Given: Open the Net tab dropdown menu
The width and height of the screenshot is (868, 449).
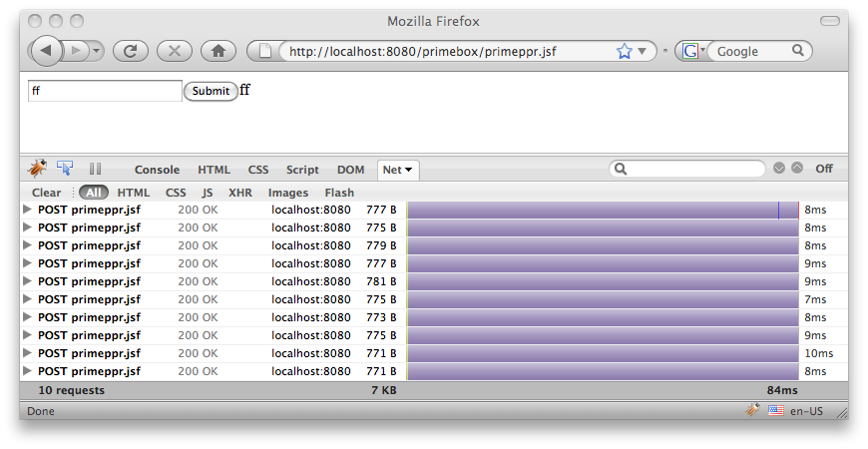Looking at the screenshot, I should click(x=398, y=170).
